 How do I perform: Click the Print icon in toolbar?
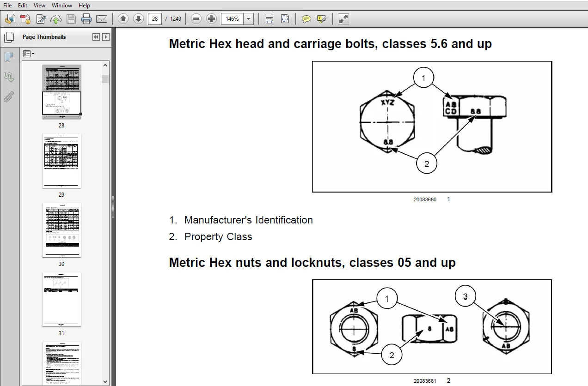(86, 19)
